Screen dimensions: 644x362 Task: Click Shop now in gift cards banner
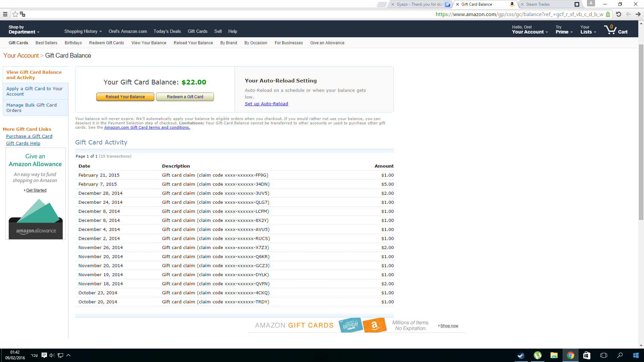pyautogui.click(x=449, y=326)
